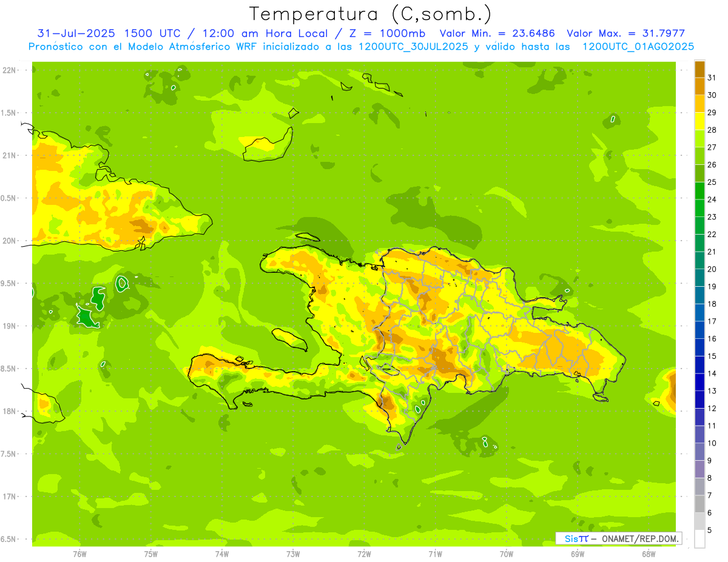
Task: Click legend value '10'
Action: 712,443
